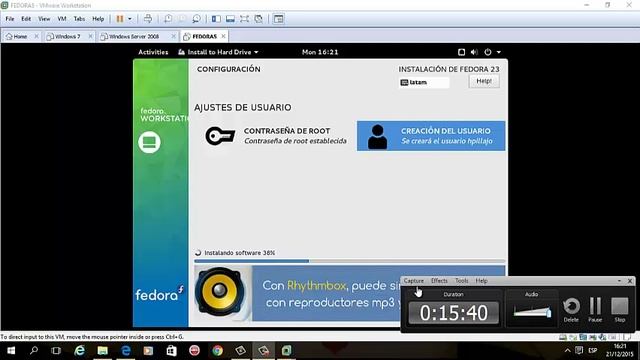Show hidden system tray icons chevron
640x360 pixels.
click(x=567, y=351)
